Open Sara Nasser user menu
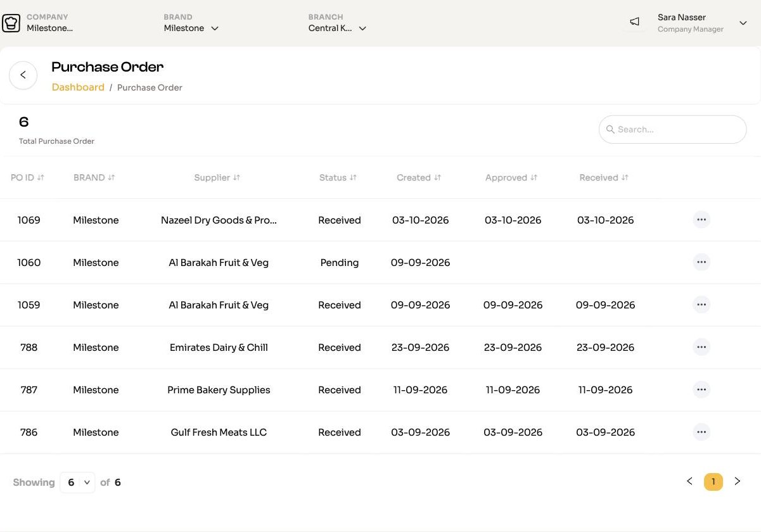Viewport: 761px width, 532px height. pos(703,23)
